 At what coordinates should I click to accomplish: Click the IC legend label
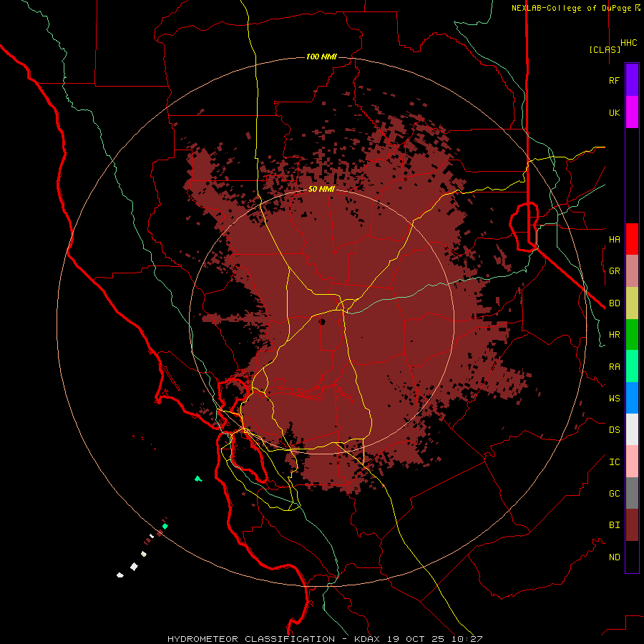pos(614,462)
